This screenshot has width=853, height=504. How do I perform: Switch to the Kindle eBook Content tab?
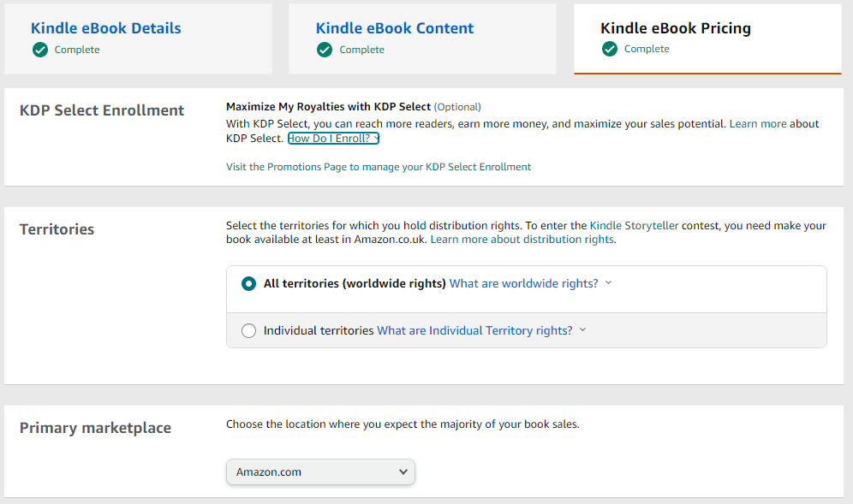pos(394,28)
